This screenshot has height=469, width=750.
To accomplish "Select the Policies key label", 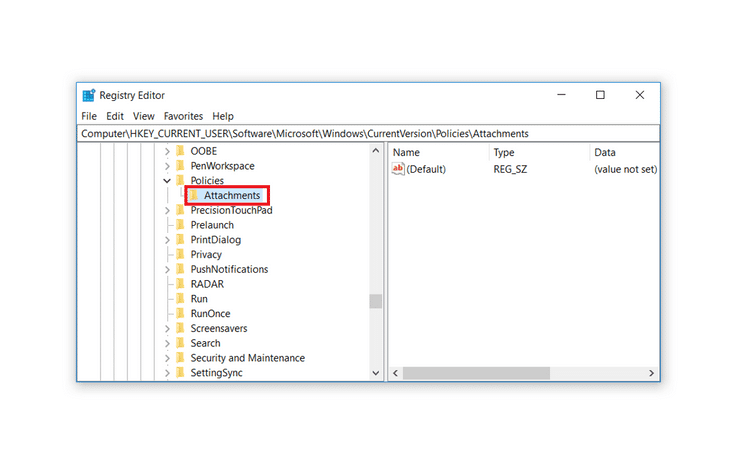I will click(x=207, y=181).
